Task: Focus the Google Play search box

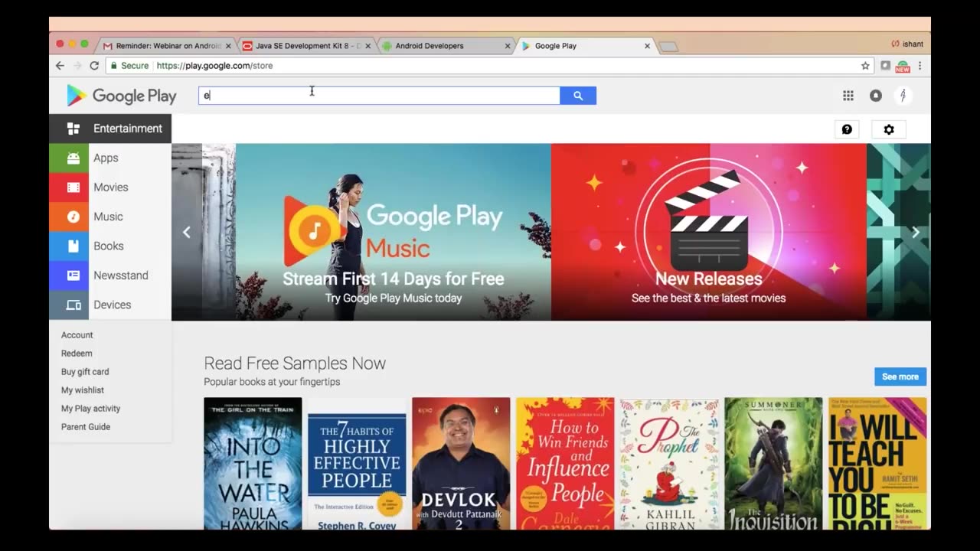Action: 379,96
